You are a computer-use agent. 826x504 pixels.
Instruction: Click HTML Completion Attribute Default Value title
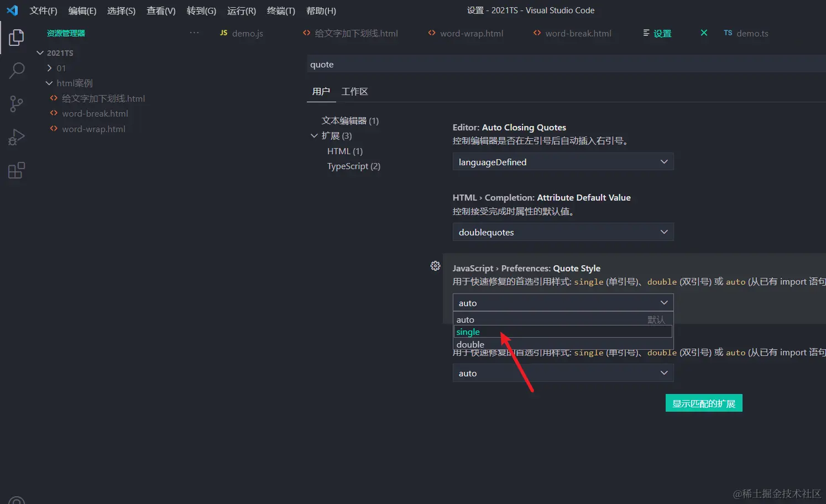point(541,197)
